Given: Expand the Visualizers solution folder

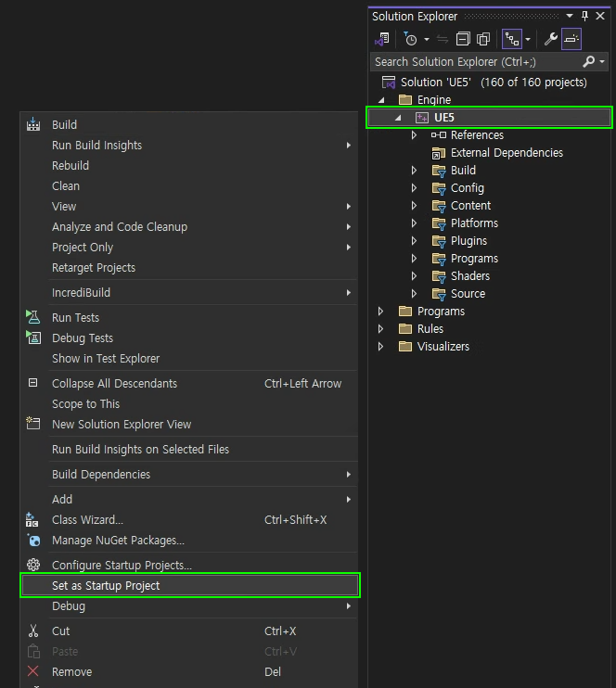Looking at the screenshot, I should click(380, 346).
